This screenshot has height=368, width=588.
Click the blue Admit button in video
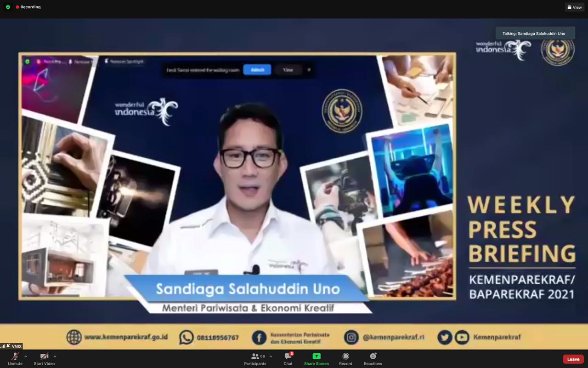click(x=257, y=70)
